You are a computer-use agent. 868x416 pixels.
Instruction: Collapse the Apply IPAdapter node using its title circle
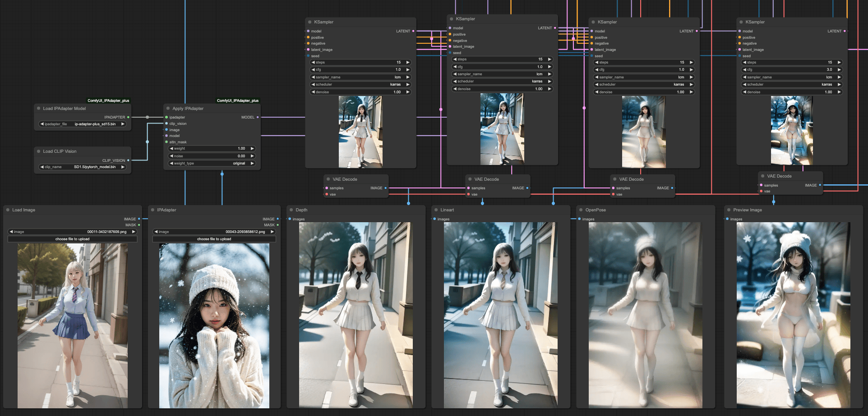pos(167,108)
